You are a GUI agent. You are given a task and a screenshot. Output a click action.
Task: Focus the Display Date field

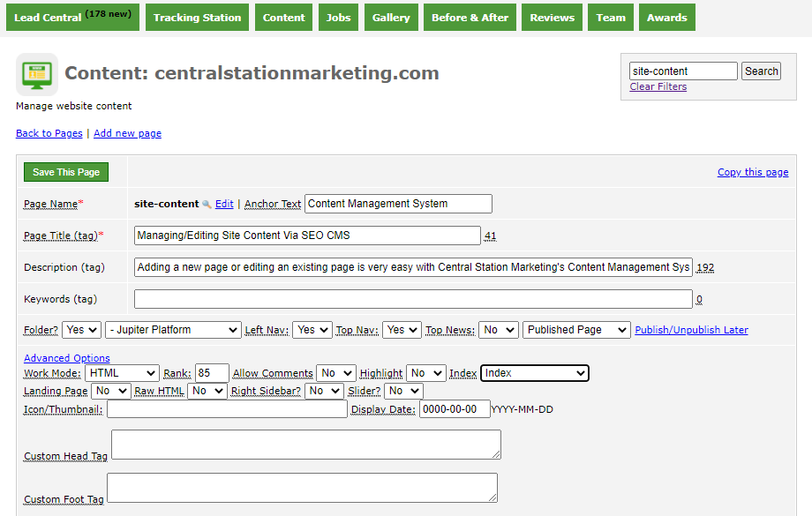[x=455, y=409]
